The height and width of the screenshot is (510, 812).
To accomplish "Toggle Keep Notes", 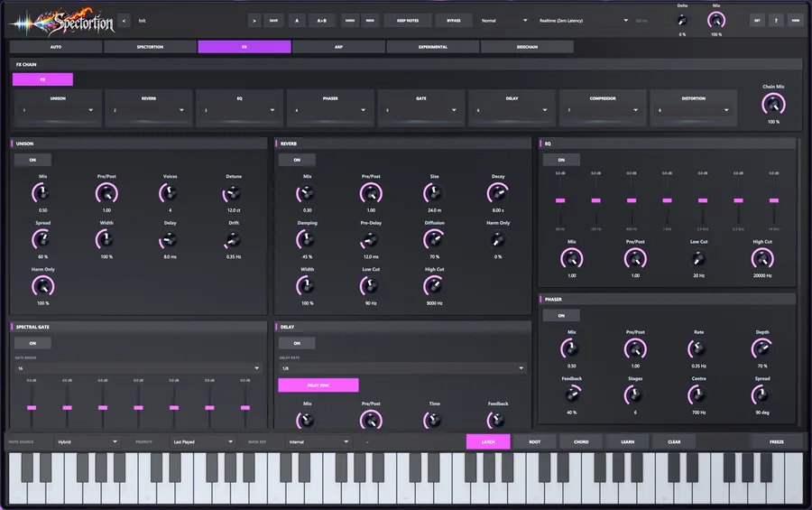I will click(408, 21).
